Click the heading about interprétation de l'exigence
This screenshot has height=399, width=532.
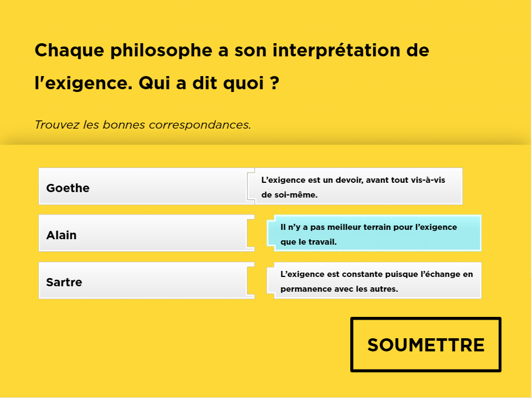pyautogui.click(x=232, y=51)
